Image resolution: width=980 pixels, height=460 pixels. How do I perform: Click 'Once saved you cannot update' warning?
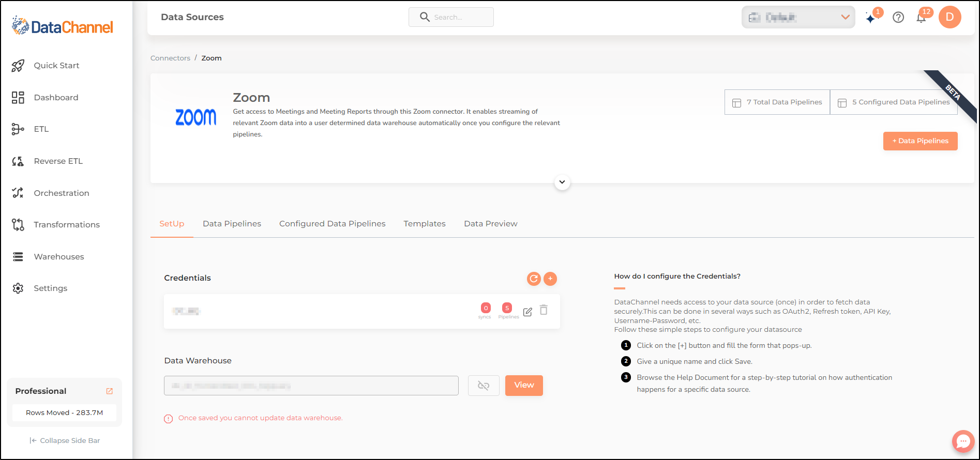260,418
